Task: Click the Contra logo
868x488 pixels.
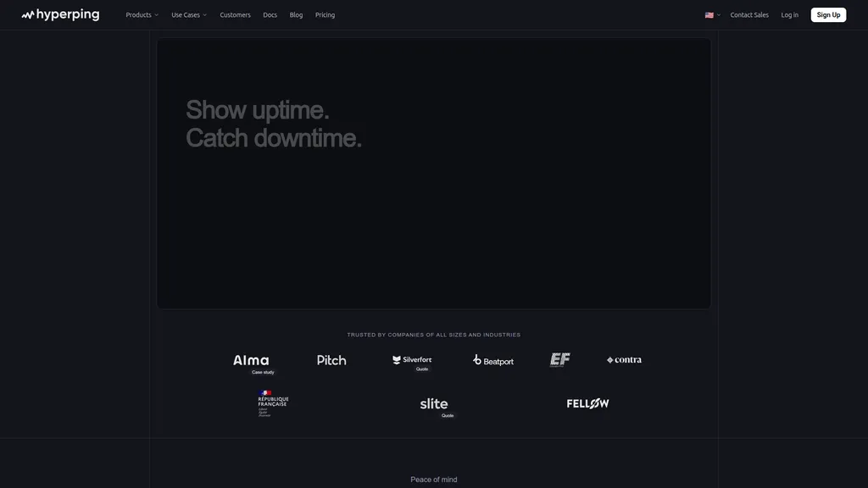Action: point(624,359)
